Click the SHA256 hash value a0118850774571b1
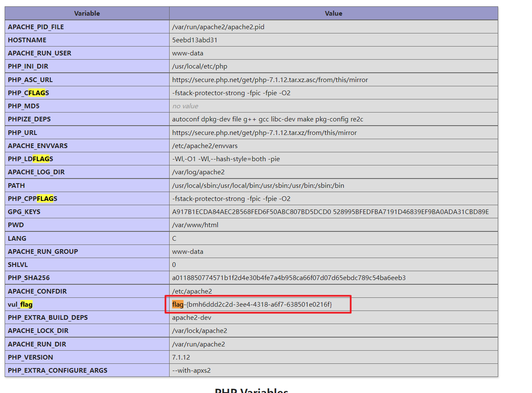 pyautogui.click(x=289, y=278)
